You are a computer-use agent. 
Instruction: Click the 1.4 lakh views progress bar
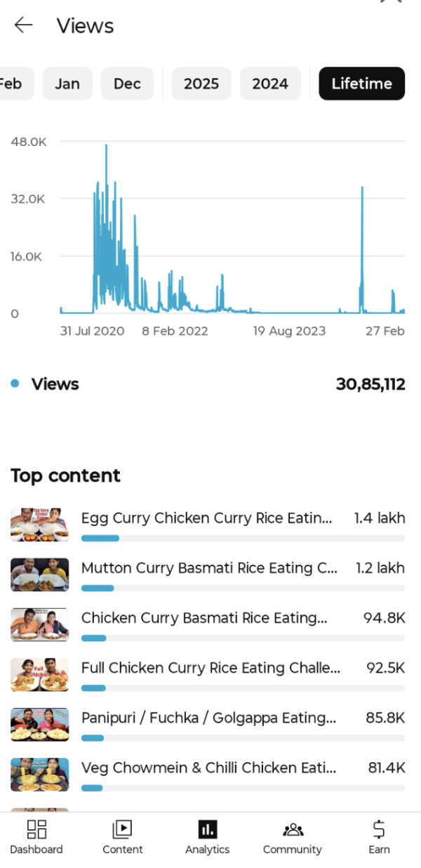coord(243,538)
